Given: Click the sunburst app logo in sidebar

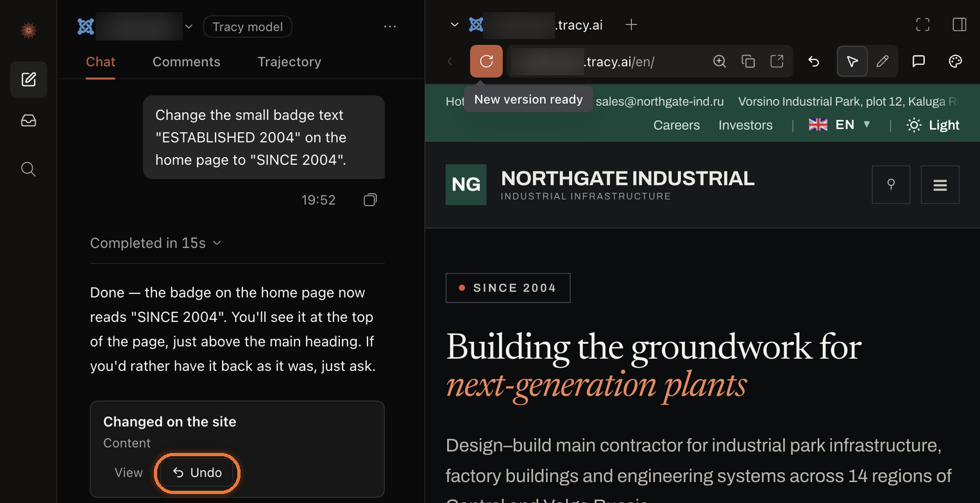Looking at the screenshot, I should 28,30.
